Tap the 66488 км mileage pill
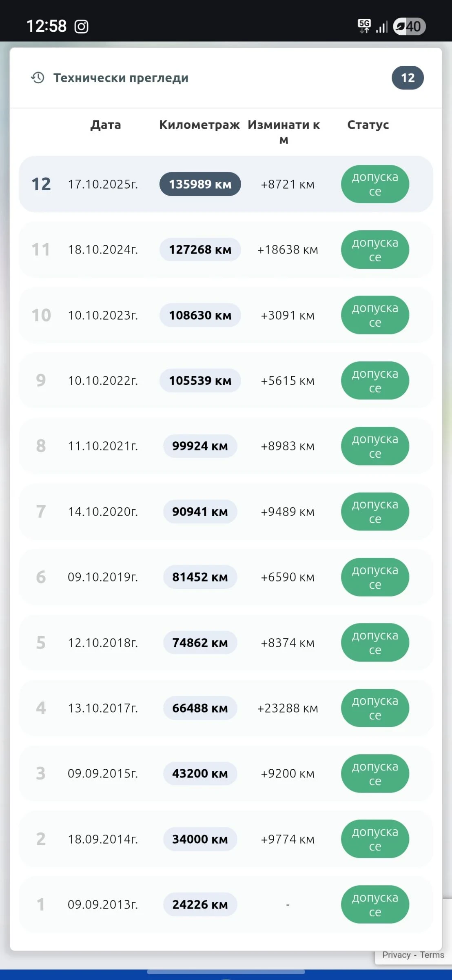The width and height of the screenshot is (452, 980). tap(200, 708)
